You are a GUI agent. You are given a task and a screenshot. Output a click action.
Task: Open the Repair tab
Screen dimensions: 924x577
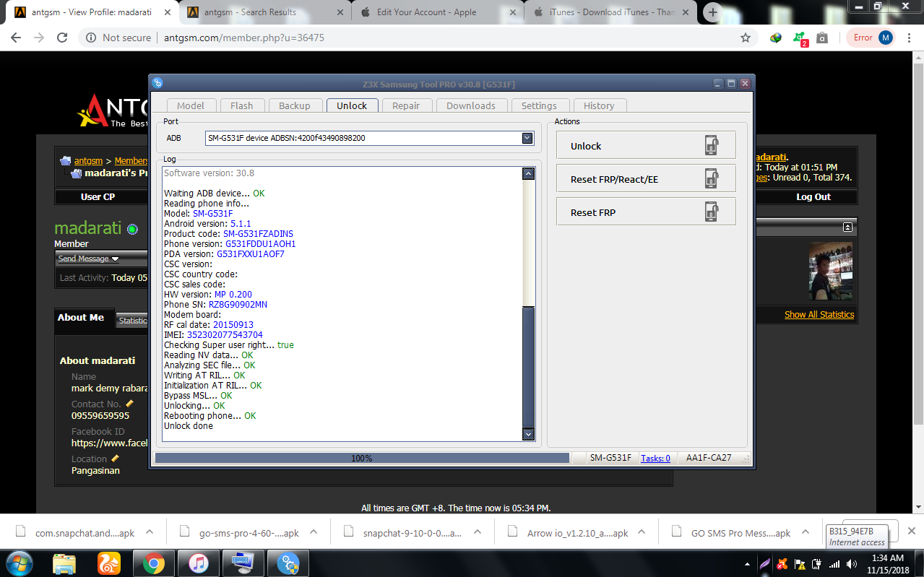[x=406, y=105]
